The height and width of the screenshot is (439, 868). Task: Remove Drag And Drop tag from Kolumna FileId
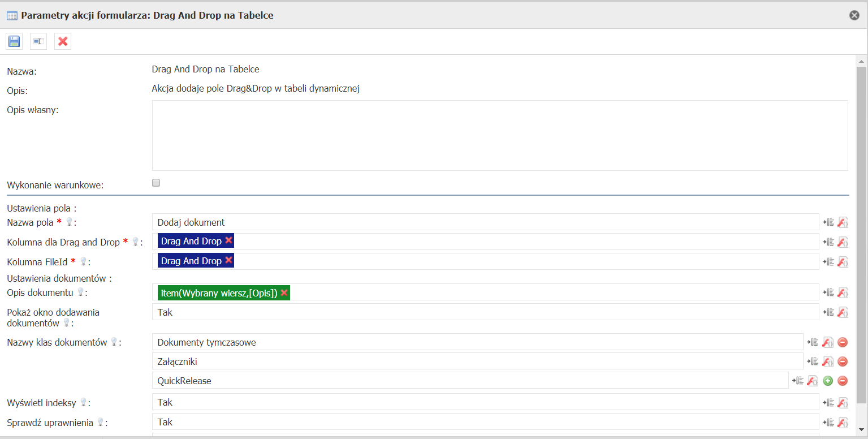click(228, 260)
